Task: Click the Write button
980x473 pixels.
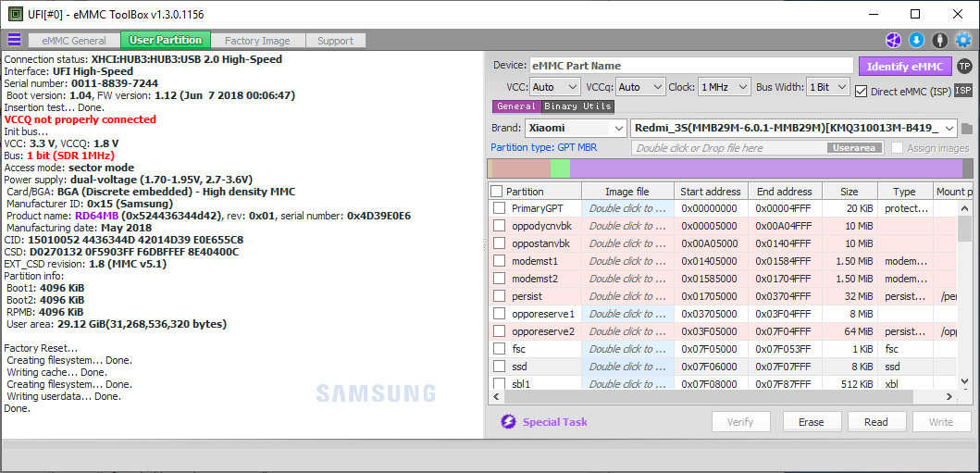Action: [x=940, y=422]
